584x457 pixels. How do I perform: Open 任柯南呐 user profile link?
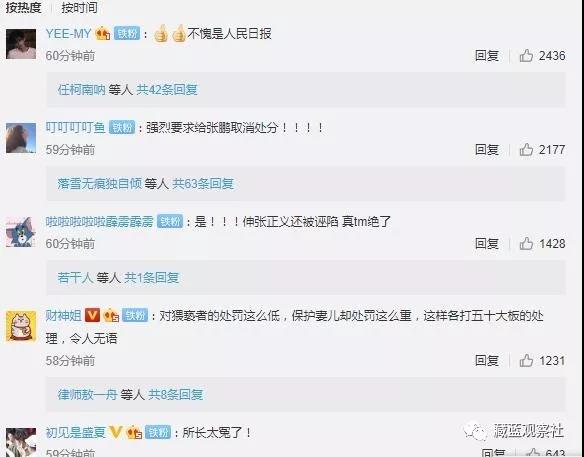tap(82, 90)
